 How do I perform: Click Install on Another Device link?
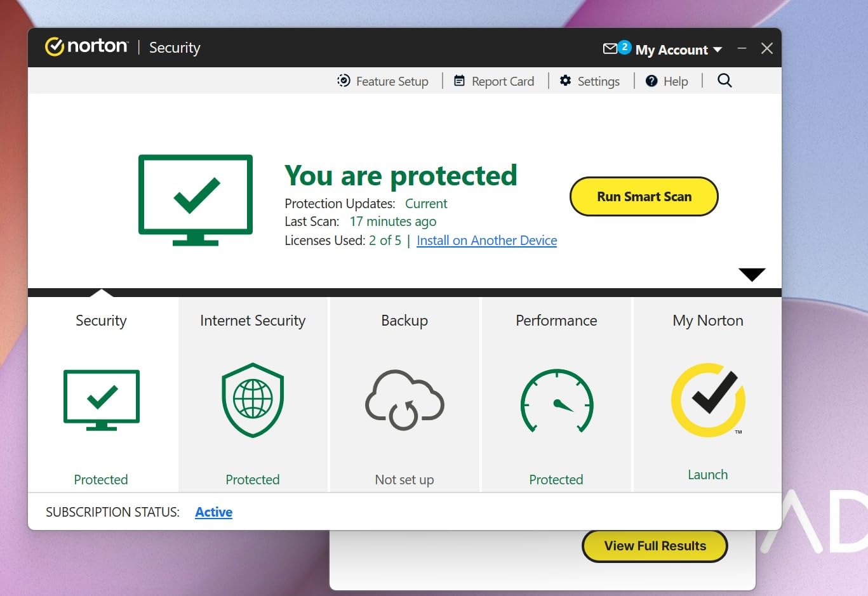(486, 241)
